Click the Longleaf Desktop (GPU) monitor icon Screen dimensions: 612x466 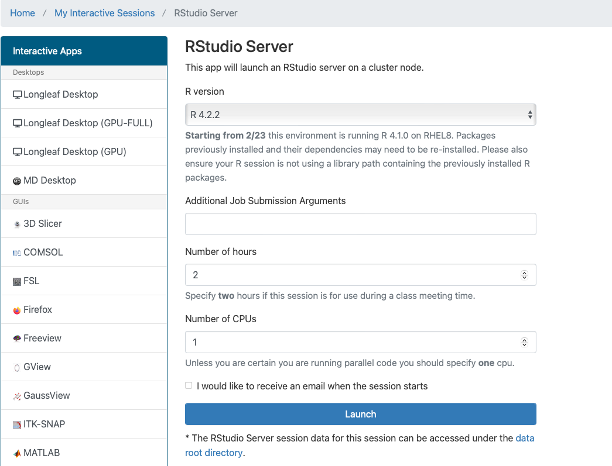coord(17,152)
